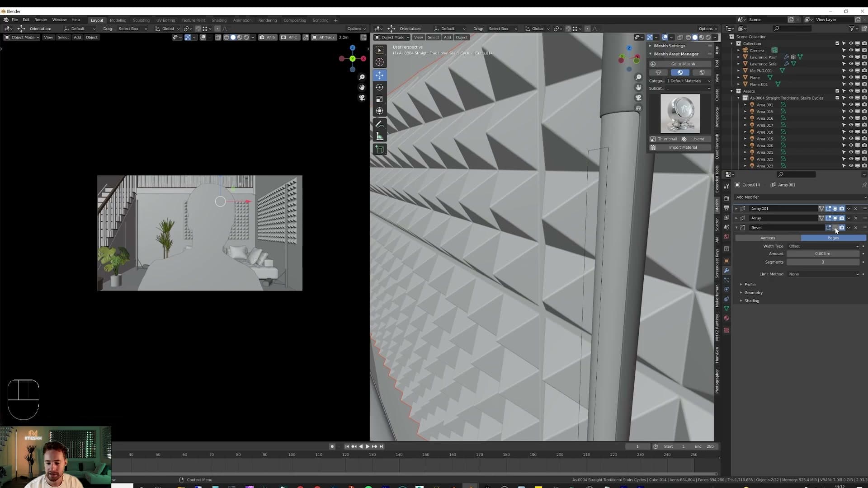Click the pin icon in properties header
The width and height of the screenshot is (868, 488).
(864, 185)
